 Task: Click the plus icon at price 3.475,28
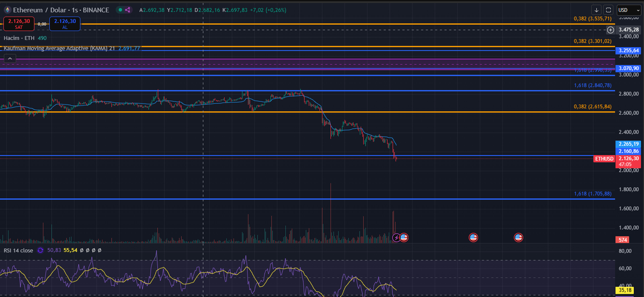[x=610, y=29]
